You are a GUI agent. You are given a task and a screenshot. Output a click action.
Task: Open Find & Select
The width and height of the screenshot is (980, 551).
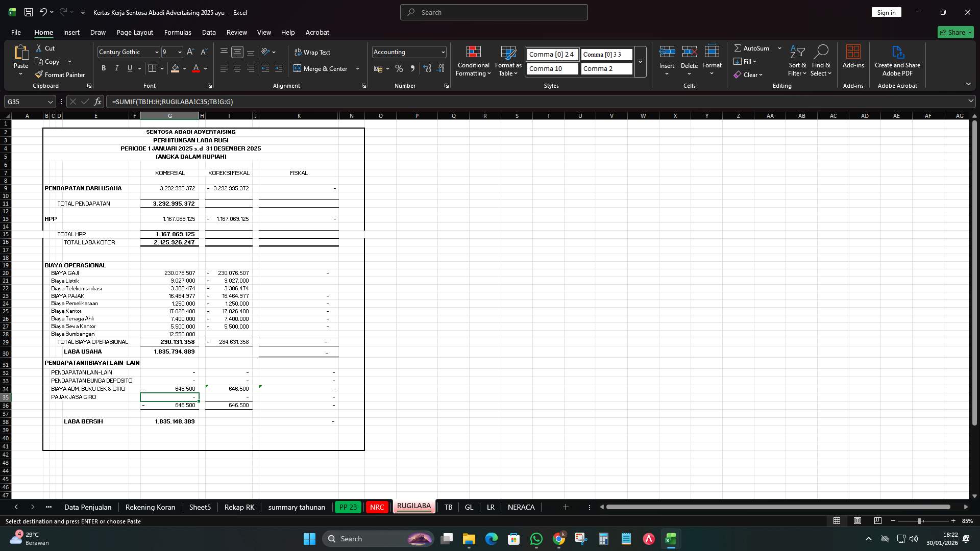pos(822,60)
